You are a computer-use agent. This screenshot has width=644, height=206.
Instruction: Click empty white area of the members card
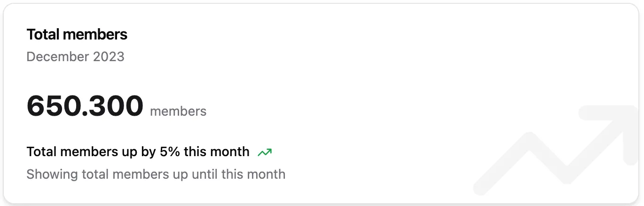pos(376,71)
